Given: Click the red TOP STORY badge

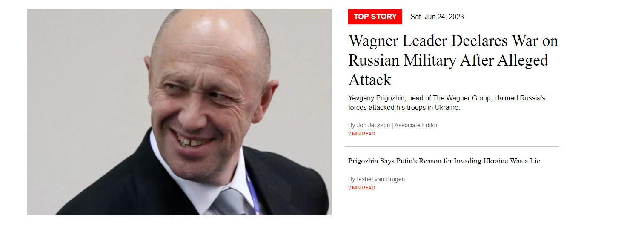Looking at the screenshot, I should (375, 17).
